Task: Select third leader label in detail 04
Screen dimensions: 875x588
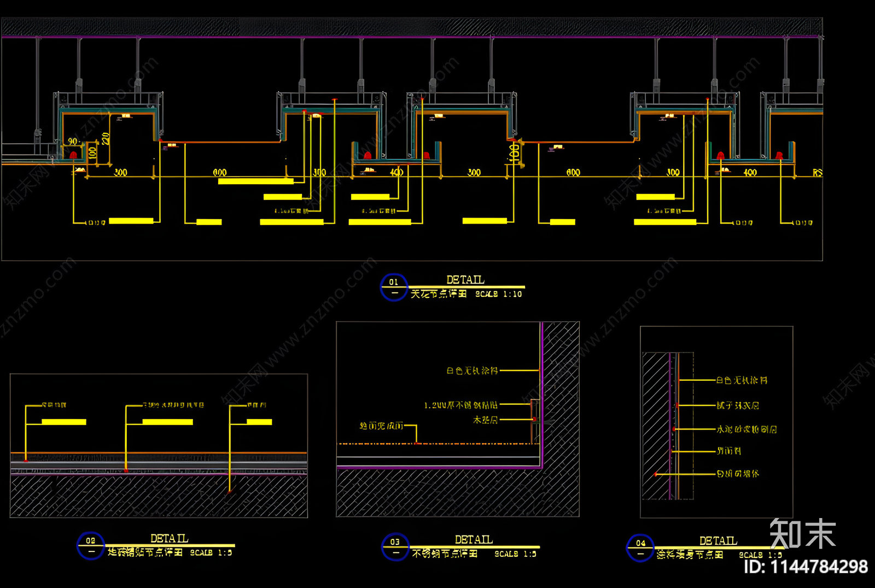Action: (x=746, y=430)
